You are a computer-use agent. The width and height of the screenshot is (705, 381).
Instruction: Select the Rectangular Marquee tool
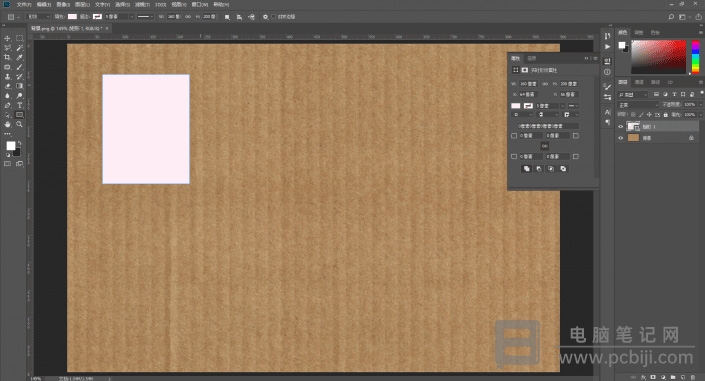point(19,38)
